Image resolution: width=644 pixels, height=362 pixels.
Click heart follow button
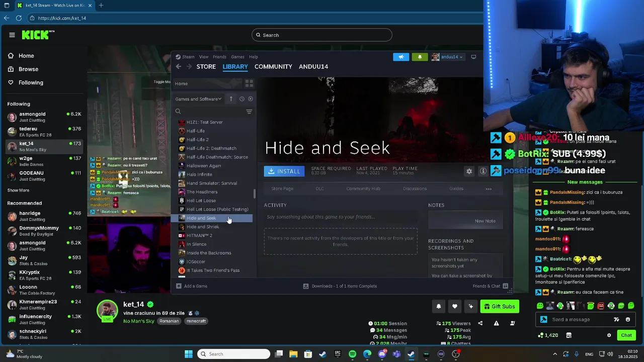455,306
